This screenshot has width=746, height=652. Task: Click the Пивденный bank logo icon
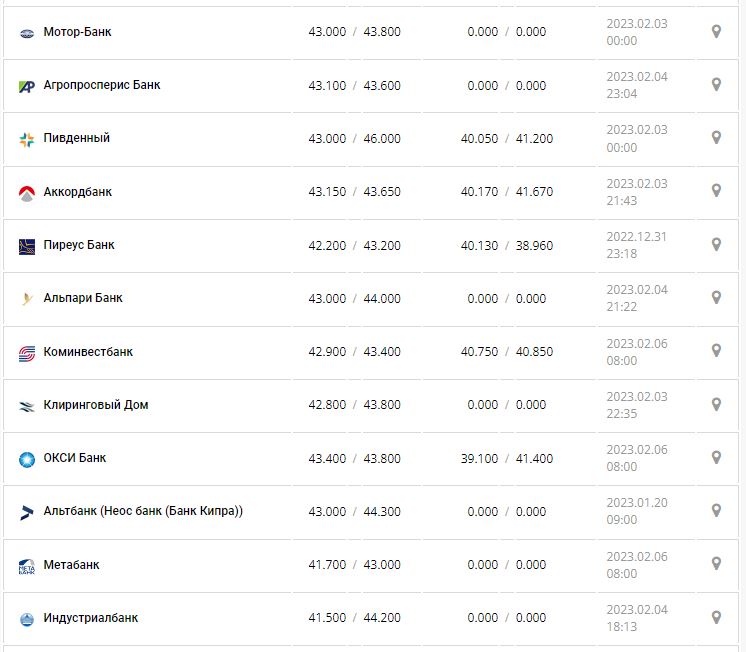click(27, 139)
